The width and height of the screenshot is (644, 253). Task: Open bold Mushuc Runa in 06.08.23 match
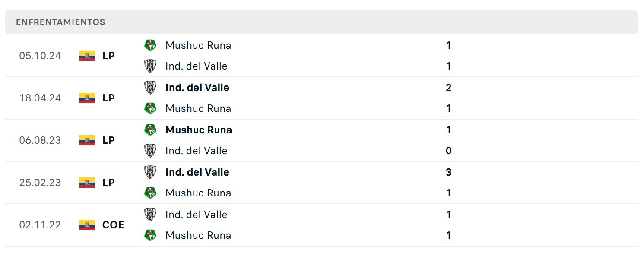pyautogui.click(x=199, y=130)
